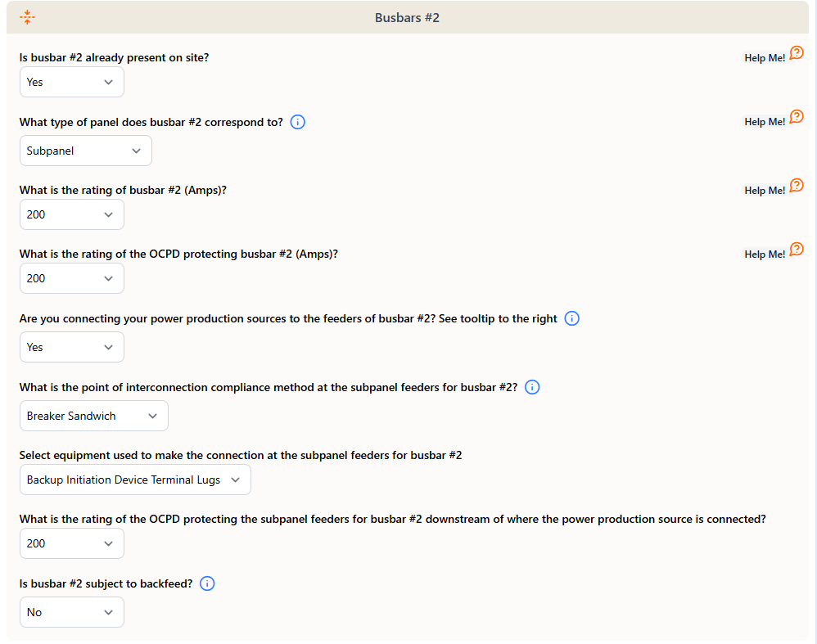Click info icon for interconnection compliance method

click(532, 387)
